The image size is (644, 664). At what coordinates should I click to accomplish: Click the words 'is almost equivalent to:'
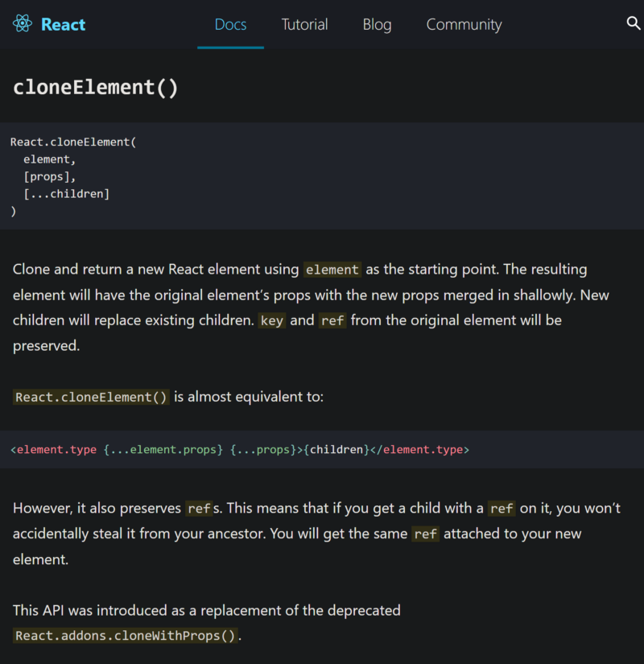tap(249, 397)
